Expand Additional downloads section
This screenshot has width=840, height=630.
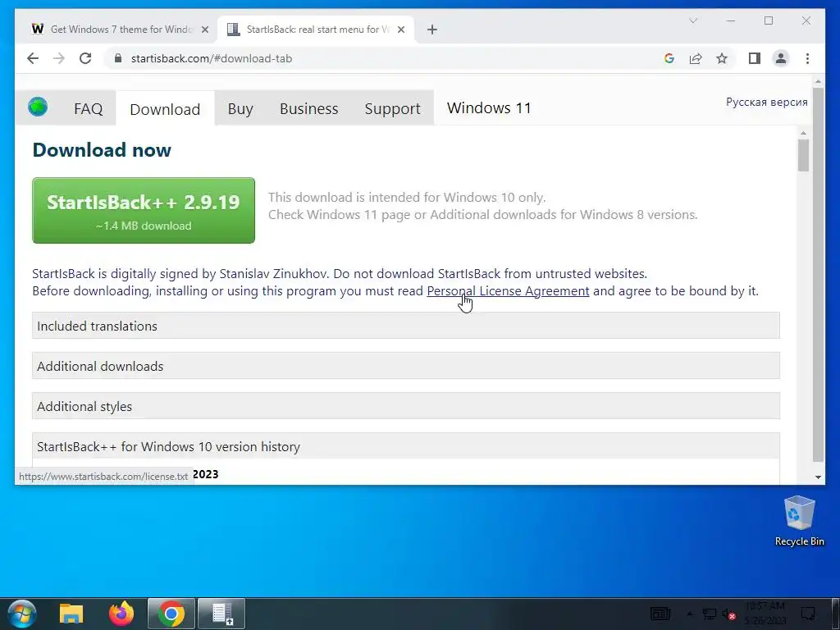coord(405,366)
